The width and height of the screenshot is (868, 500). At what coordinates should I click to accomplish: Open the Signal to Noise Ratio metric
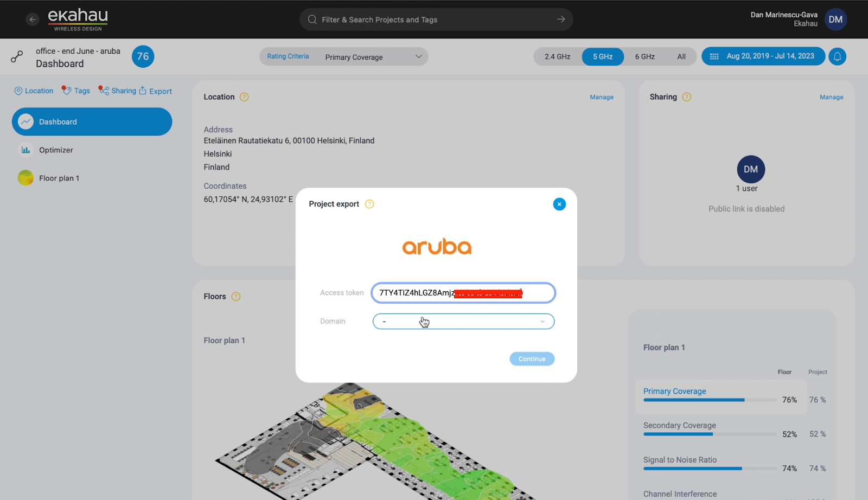(x=680, y=460)
